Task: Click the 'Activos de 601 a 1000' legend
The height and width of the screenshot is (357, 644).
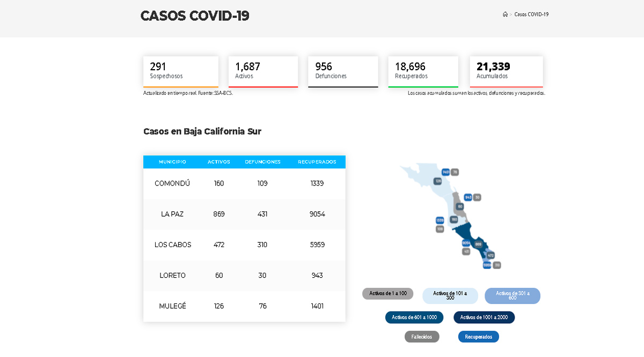Action: point(414,317)
